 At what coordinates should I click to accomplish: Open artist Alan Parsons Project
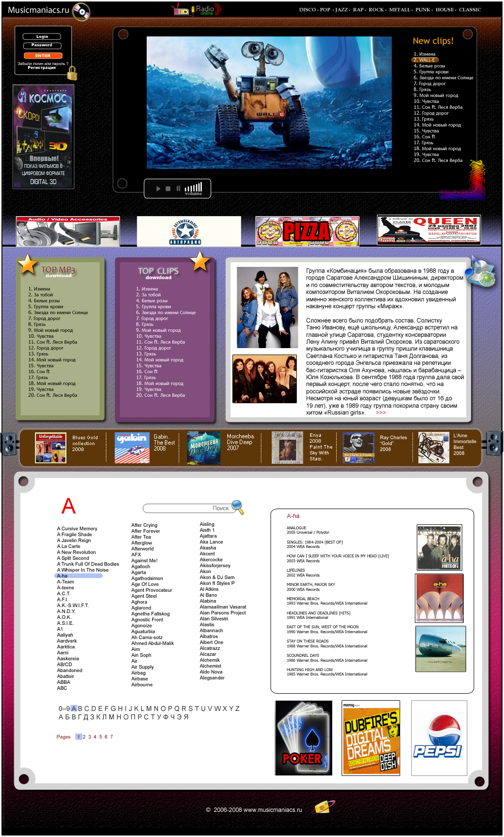coord(223,612)
